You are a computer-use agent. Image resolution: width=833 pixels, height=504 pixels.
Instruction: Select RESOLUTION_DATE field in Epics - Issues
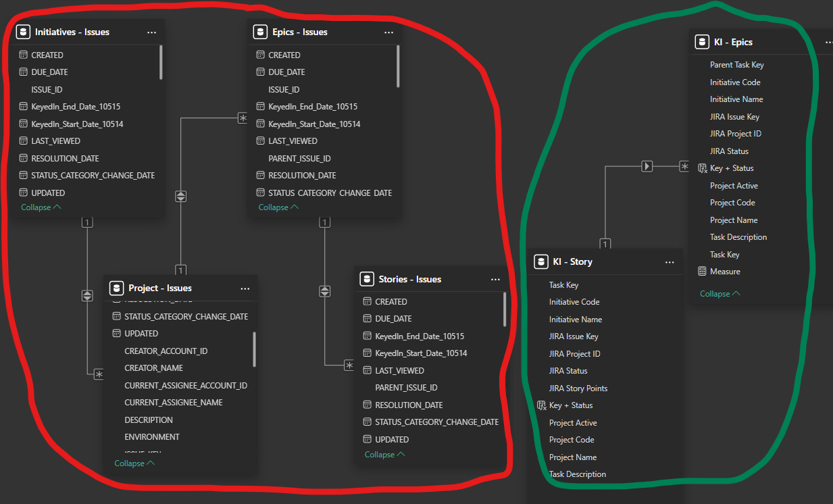pos(302,176)
